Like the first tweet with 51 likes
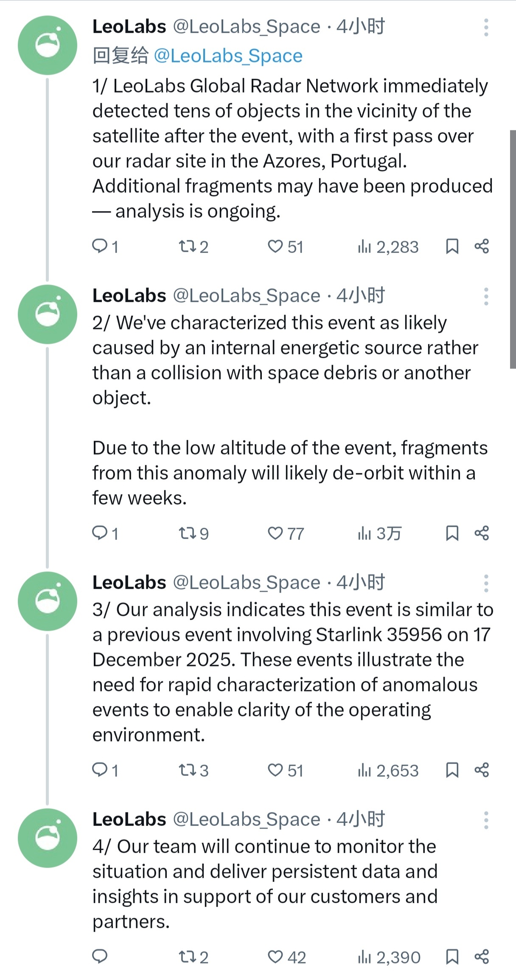Screen dimensions: 516x980 275,246
